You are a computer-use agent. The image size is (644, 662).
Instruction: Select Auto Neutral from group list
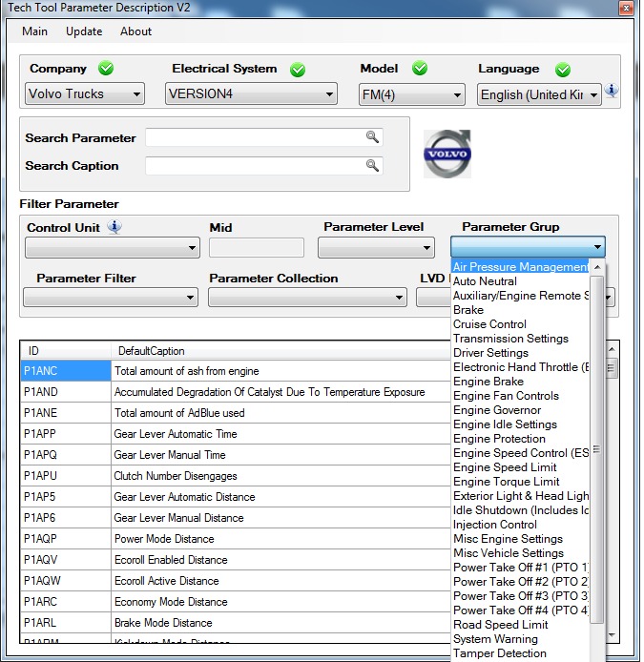pos(520,281)
